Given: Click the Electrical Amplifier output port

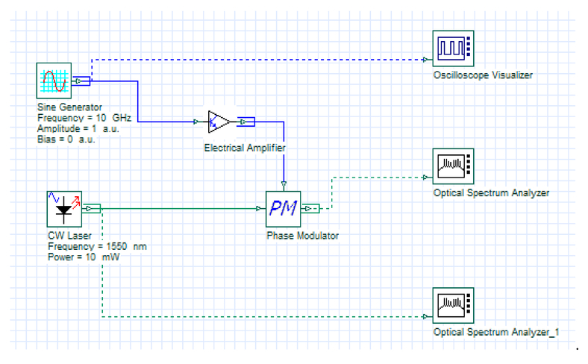Looking at the screenshot, I should 243,122.
